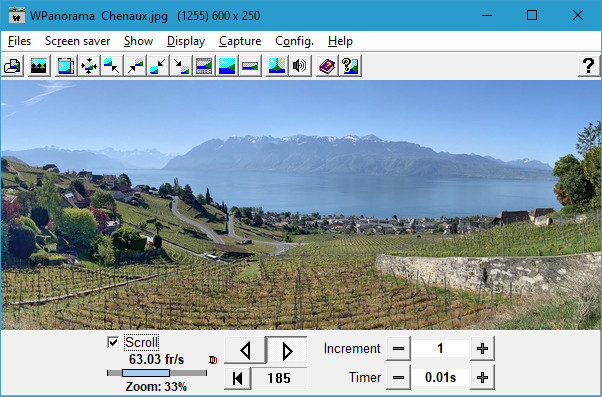602x397 pixels.
Task: Decrease the Timer value with minus
Action: point(398,378)
